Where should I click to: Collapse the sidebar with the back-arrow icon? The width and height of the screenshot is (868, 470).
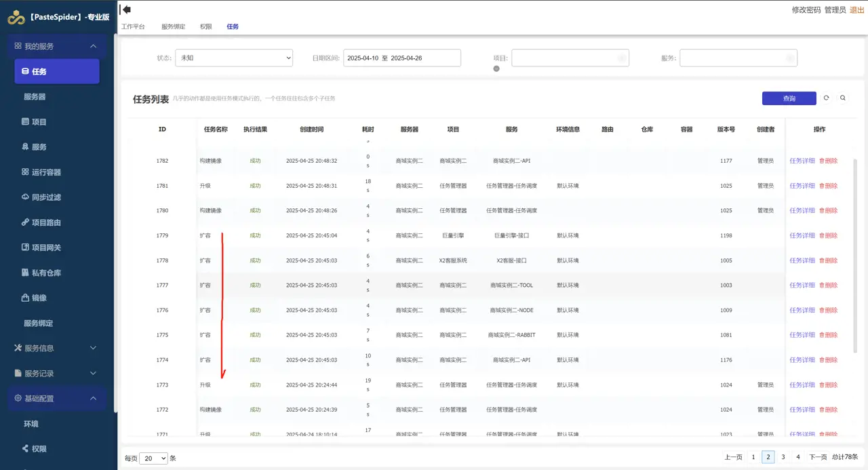pyautogui.click(x=126, y=9)
